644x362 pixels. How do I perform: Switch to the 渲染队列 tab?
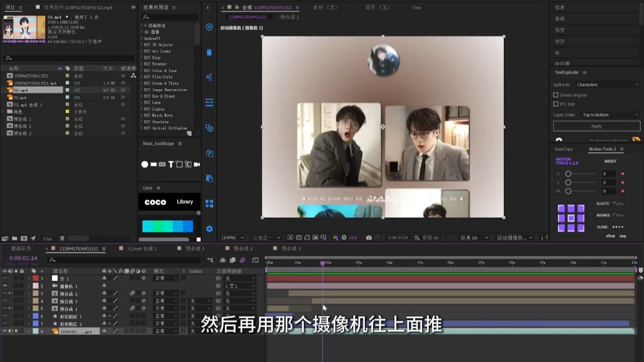(21, 249)
